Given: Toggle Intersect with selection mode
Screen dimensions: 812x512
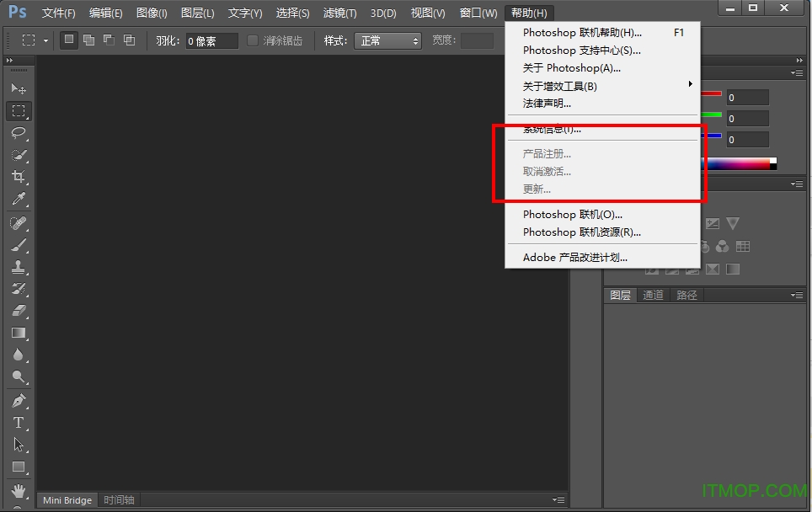Looking at the screenshot, I should click(x=129, y=39).
